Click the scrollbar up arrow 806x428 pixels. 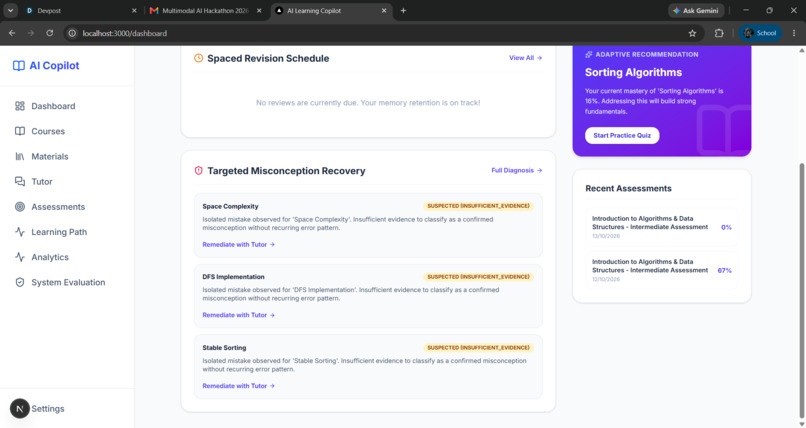point(802,50)
